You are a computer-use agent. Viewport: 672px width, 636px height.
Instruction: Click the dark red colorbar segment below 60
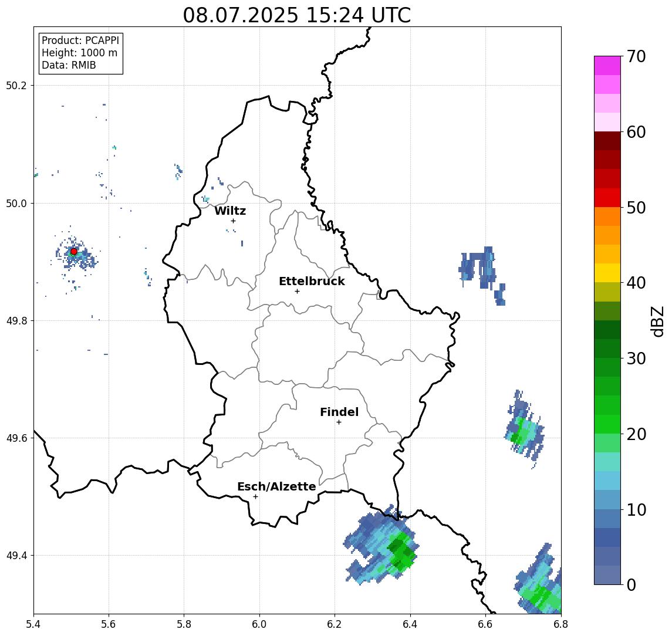tap(607, 141)
